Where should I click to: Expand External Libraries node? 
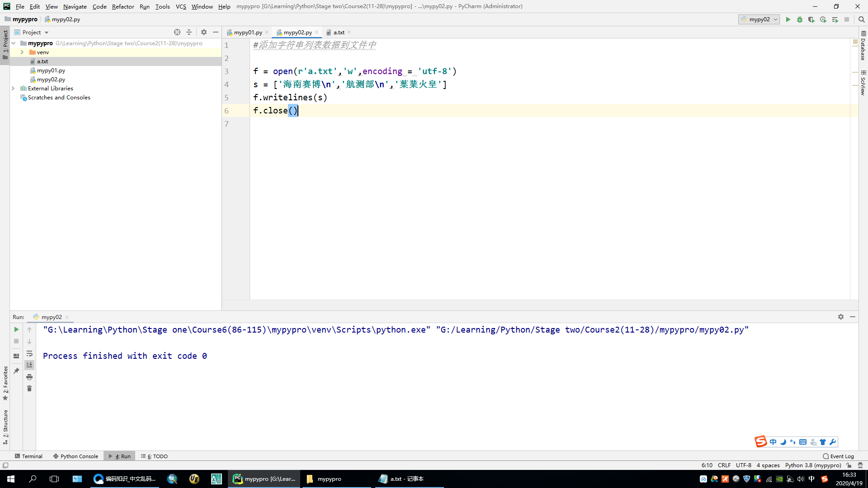point(13,89)
